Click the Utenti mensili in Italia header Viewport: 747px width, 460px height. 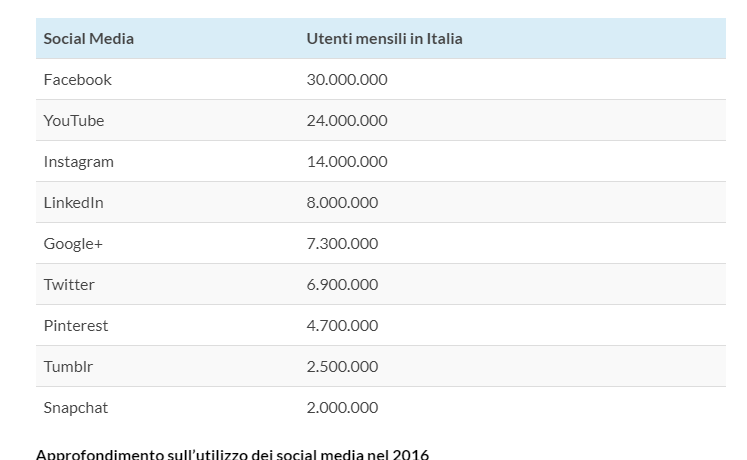pyautogui.click(x=384, y=39)
